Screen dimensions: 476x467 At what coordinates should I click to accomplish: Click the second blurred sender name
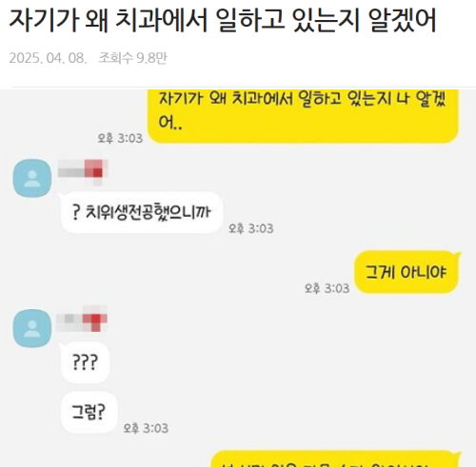(x=82, y=320)
